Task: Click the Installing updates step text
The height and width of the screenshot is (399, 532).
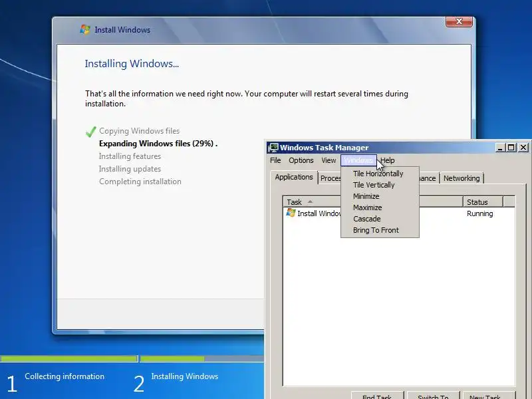Action: pyautogui.click(x=130, y=169)
